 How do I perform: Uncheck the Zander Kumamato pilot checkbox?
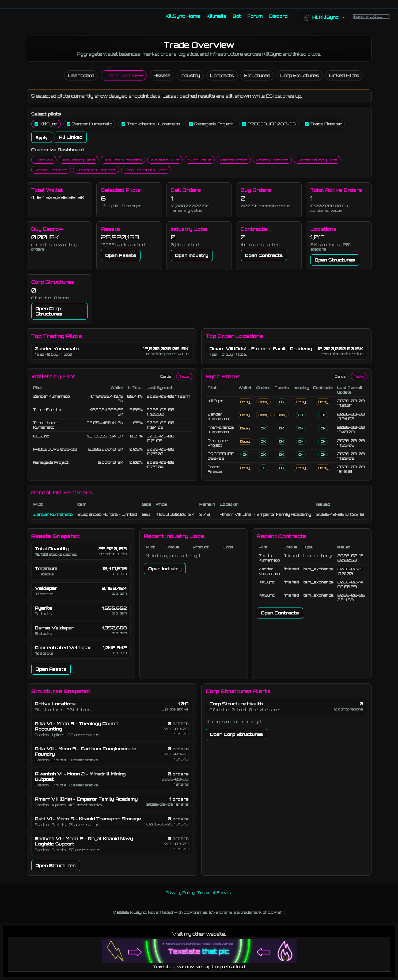69,124
